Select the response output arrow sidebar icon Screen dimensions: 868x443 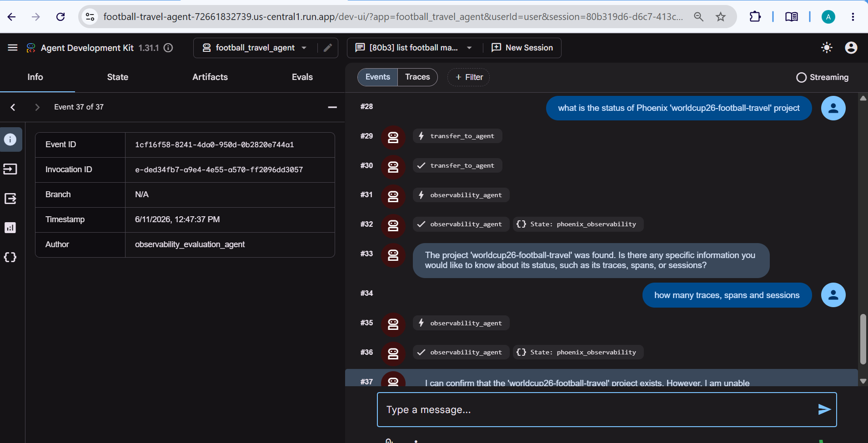10,199
